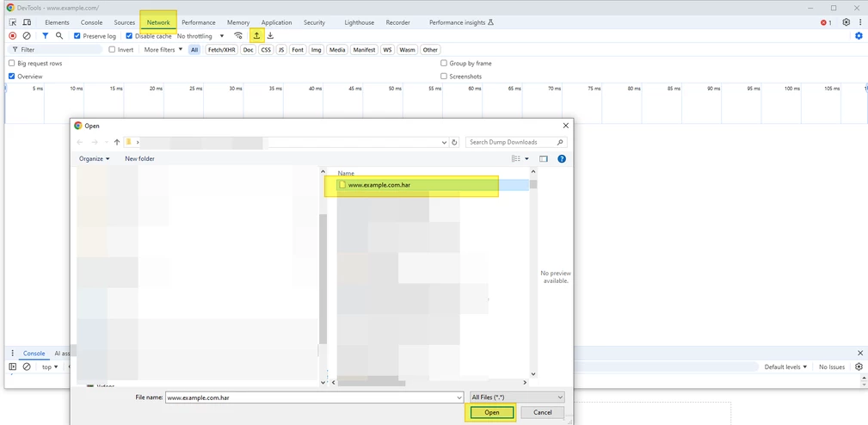This screenshot has height=425, width=868.
Task: Uncheck the Overview checkbox
Action: tap(12, 77)
